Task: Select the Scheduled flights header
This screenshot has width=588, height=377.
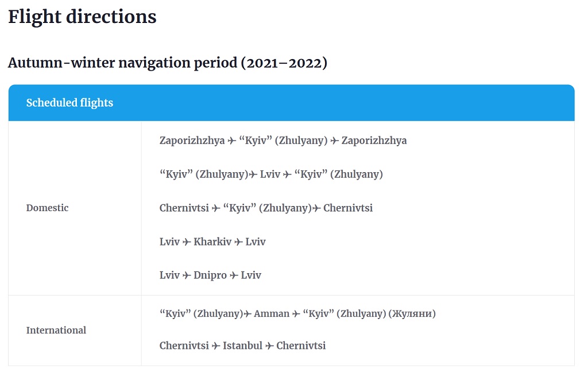Action: (x=291, y=103)
